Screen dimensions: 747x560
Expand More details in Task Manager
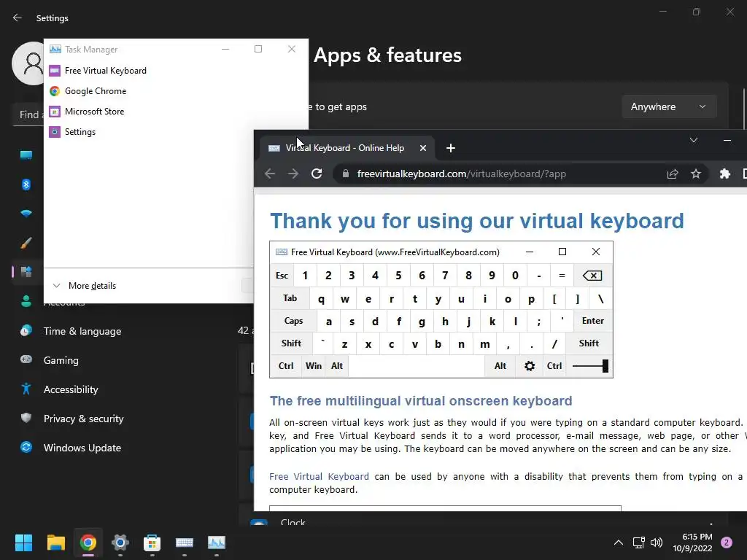[x=85, y=286]
